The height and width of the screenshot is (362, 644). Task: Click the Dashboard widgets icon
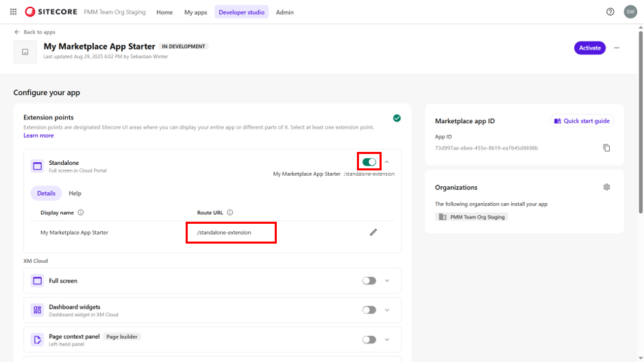tap(38, 310)
